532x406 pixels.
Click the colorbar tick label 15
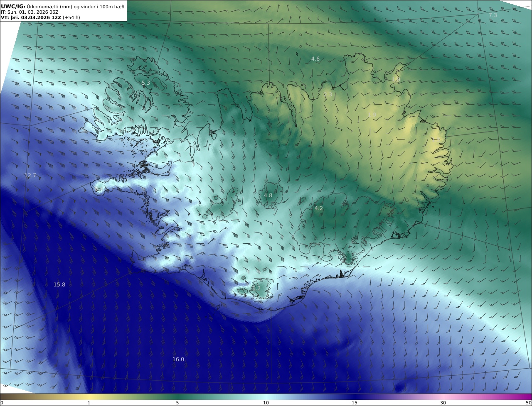click(x=355, y=403)
